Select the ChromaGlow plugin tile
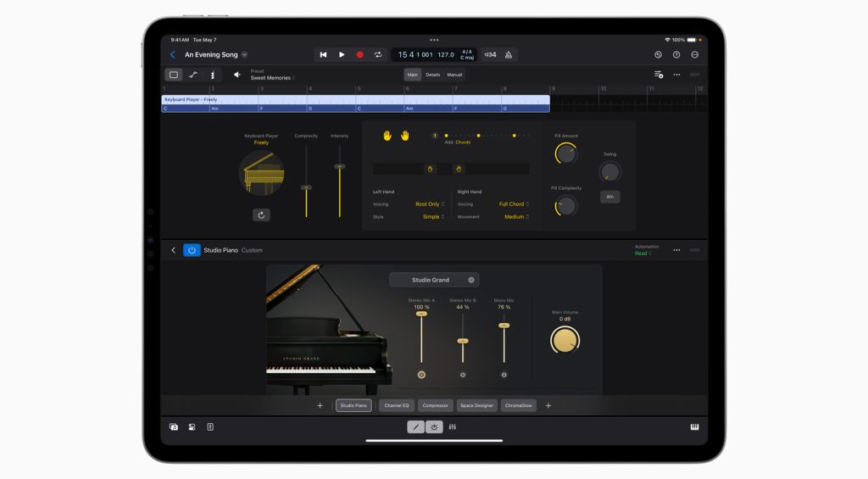 (x=518, y=406)
